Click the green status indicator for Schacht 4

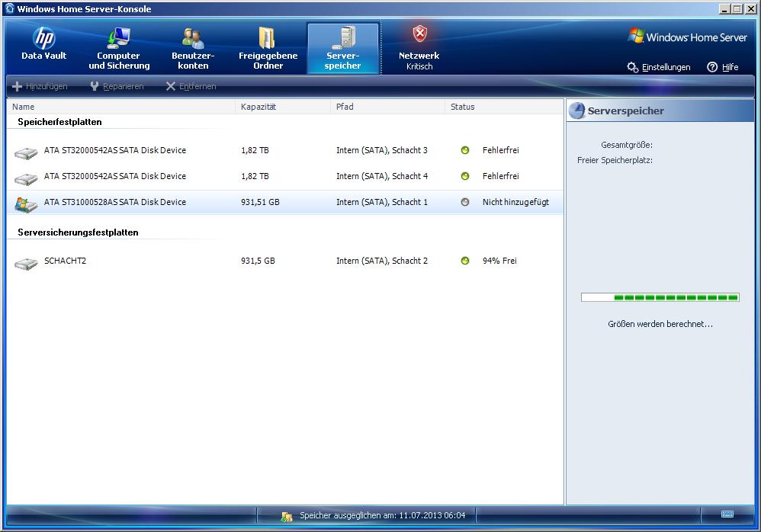pyautogui.click(x=465, y=176)
